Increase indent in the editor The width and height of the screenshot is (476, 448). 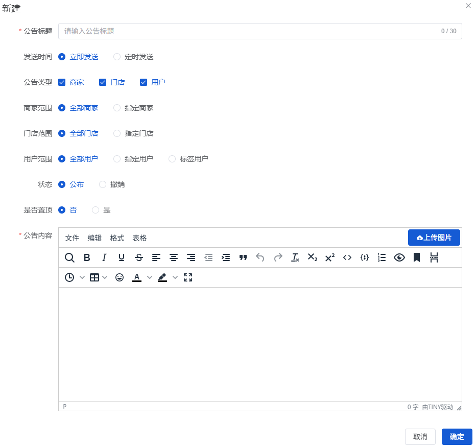226,257
